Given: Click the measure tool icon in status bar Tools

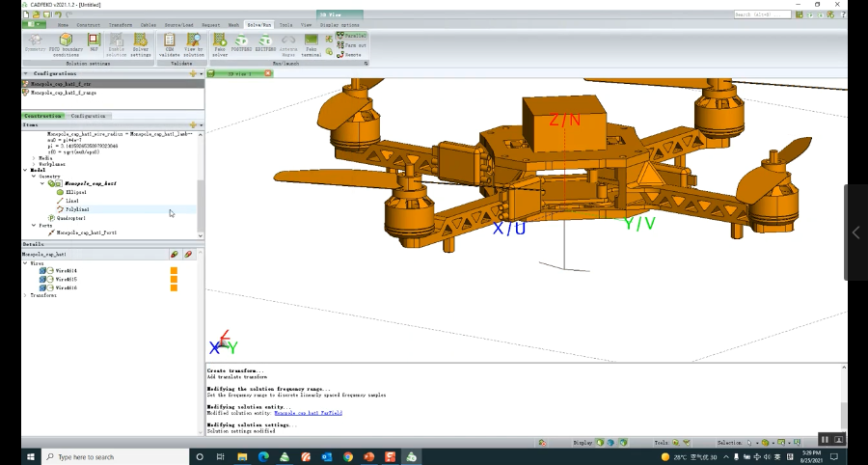Looking at the screenshot, I should [675, 442].
